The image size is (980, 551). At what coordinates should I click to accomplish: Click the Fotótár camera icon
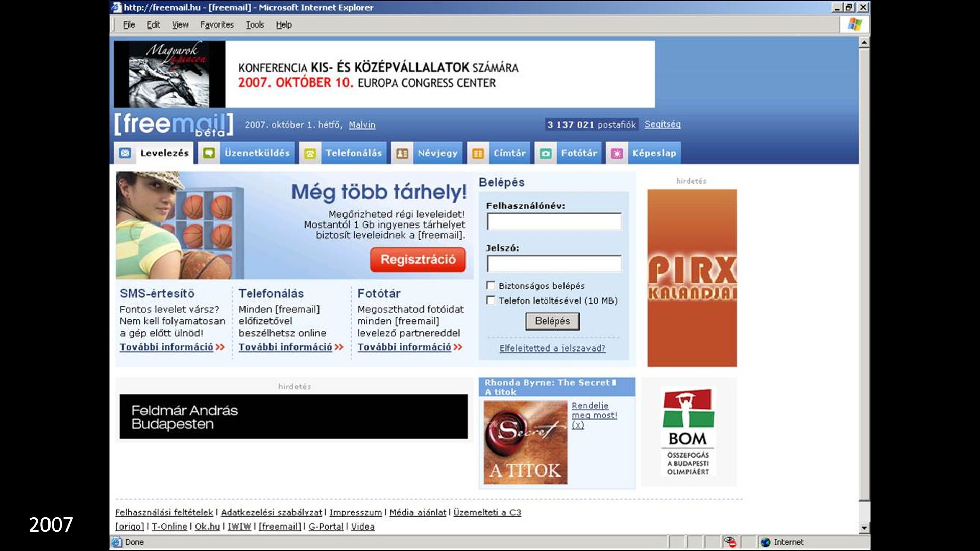pyautogui.click(x=546, y=153)
